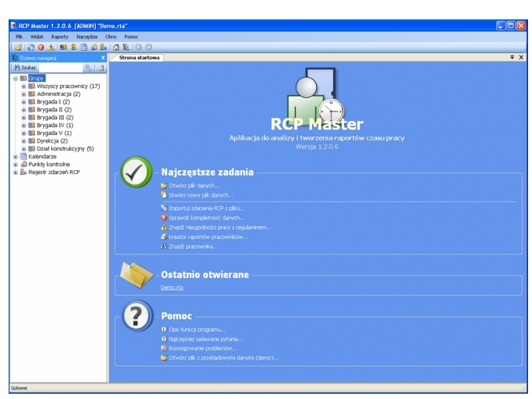
Task: Click inside the Szukaj search field
Action: tap(59, 68)
